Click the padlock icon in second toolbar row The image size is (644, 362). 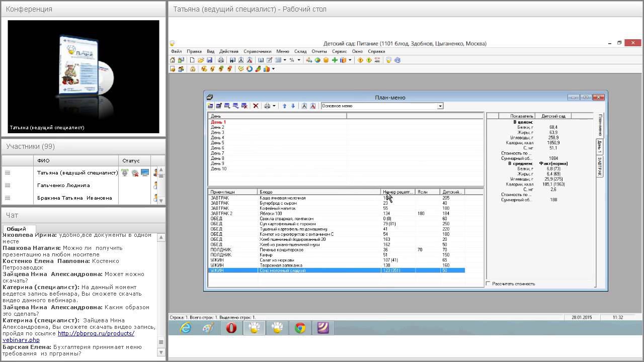pyautogui.click(x=193, y=69)
